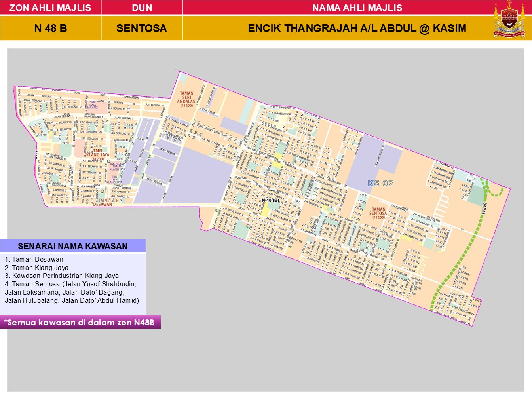This screenshot has width=532, height=399.
Task: Click the KS 07 map marker
Action: (x=380, y=183)
